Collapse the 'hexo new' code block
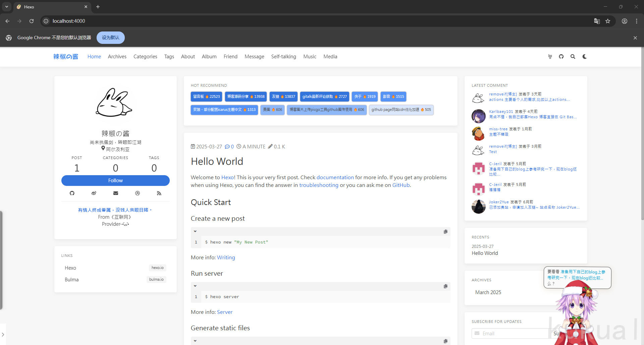 click(x=195, y=231)
